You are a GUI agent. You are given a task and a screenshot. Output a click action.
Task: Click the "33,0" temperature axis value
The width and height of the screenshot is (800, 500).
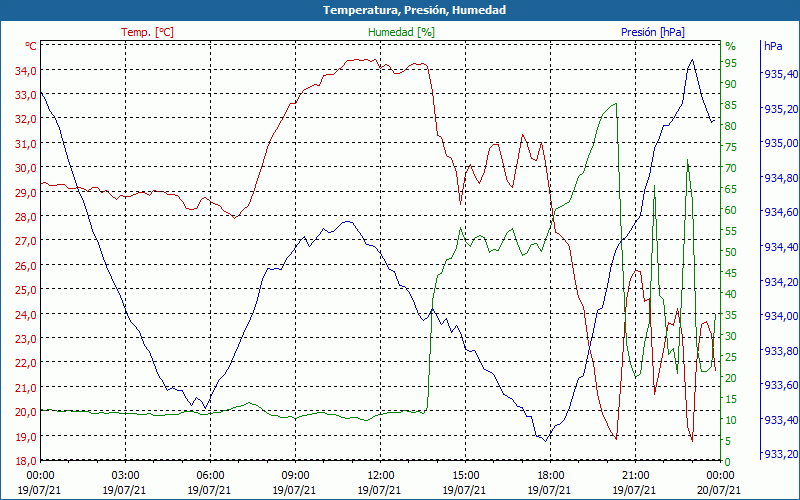click(x=26, y=95)
